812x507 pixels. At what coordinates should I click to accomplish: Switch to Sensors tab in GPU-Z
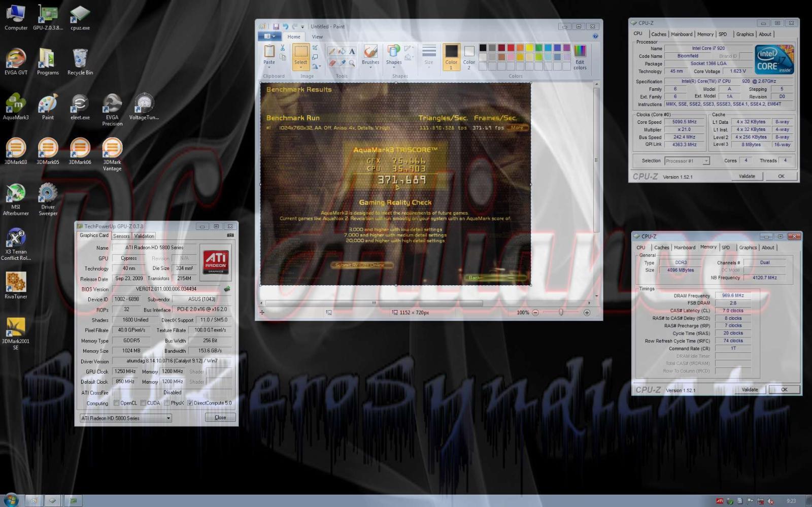(121, 236)
